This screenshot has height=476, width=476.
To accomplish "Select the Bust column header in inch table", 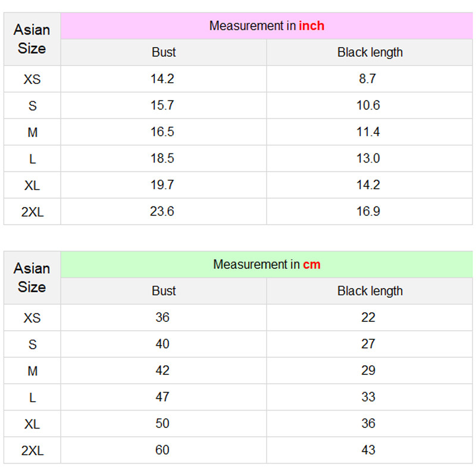I will (164, 52).
